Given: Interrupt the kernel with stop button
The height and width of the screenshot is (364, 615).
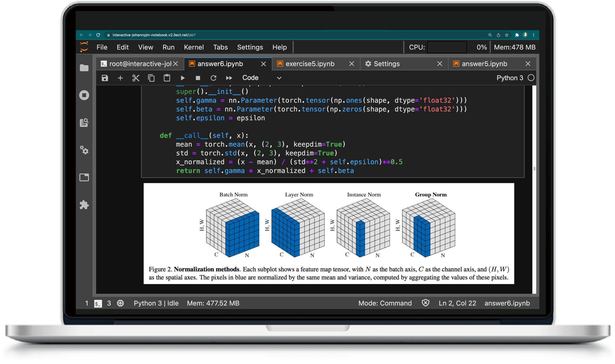Looking at the screenshot, I should 198,78.
